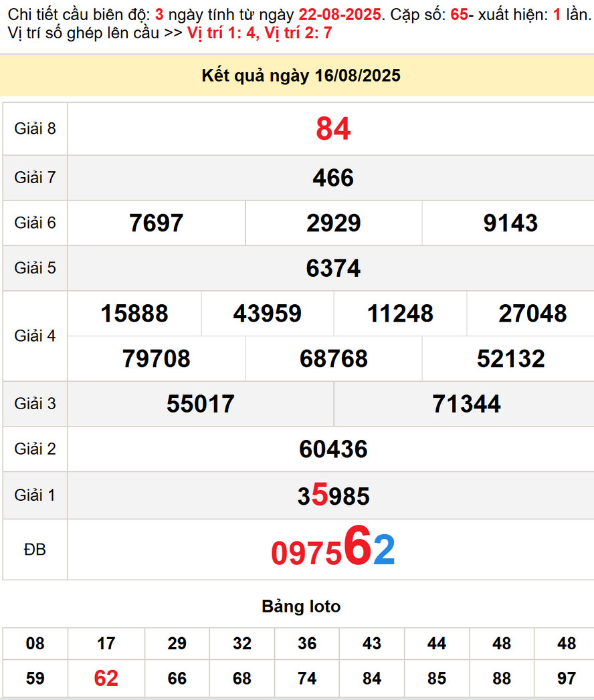Image resolution: width=594 pixels, height=700 pixels.
Task: Select Giải 4 number 43959
Action: (267, 314)
